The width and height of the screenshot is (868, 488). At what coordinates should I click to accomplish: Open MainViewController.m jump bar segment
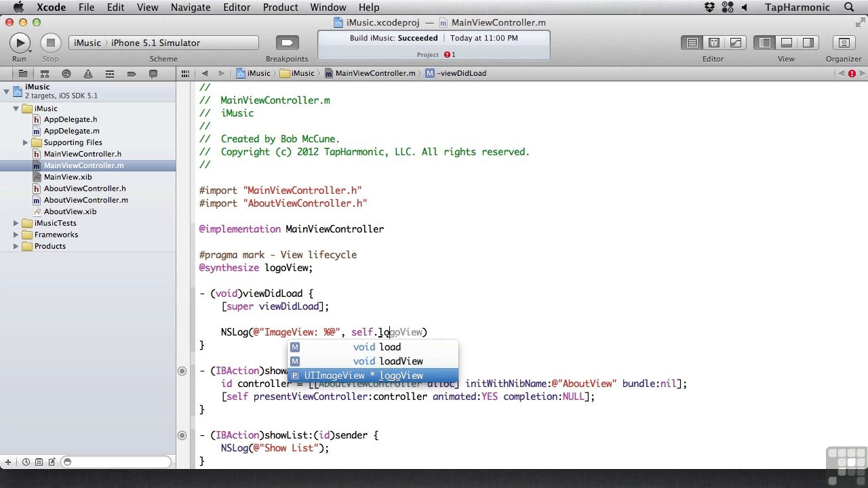click(370, 73)
